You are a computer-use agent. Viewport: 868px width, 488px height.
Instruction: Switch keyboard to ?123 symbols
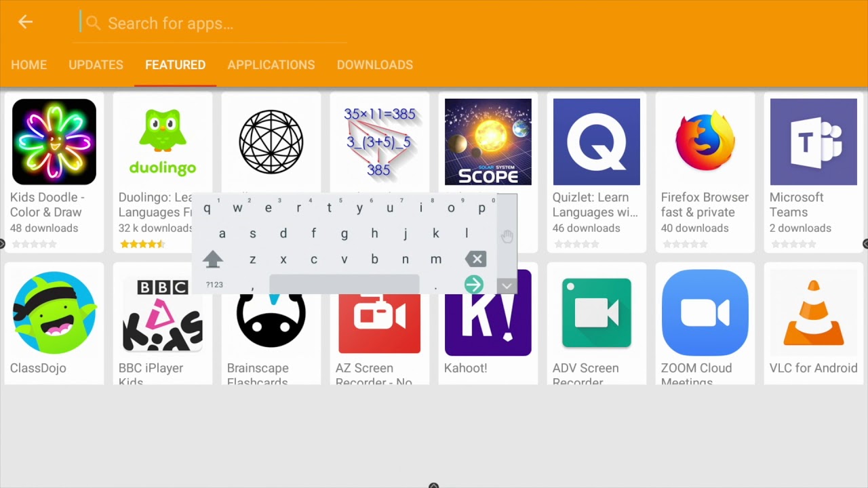[214, 285]
